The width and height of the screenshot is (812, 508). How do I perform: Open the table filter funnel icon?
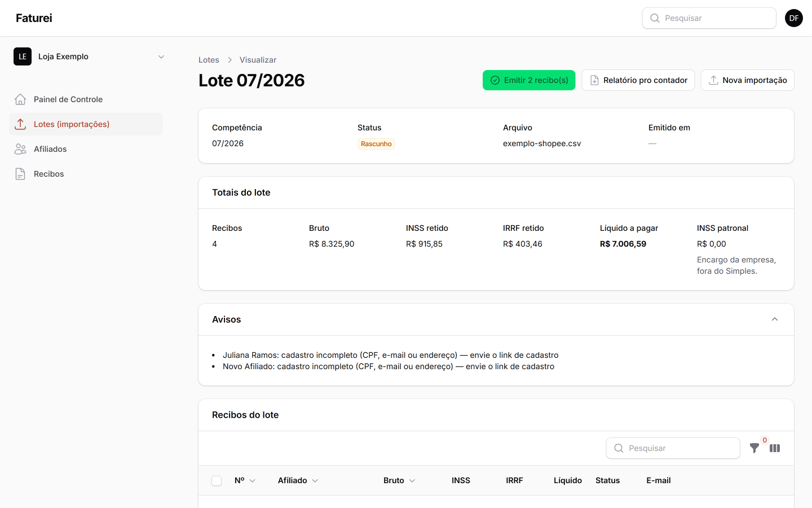[x=754, y=448]
